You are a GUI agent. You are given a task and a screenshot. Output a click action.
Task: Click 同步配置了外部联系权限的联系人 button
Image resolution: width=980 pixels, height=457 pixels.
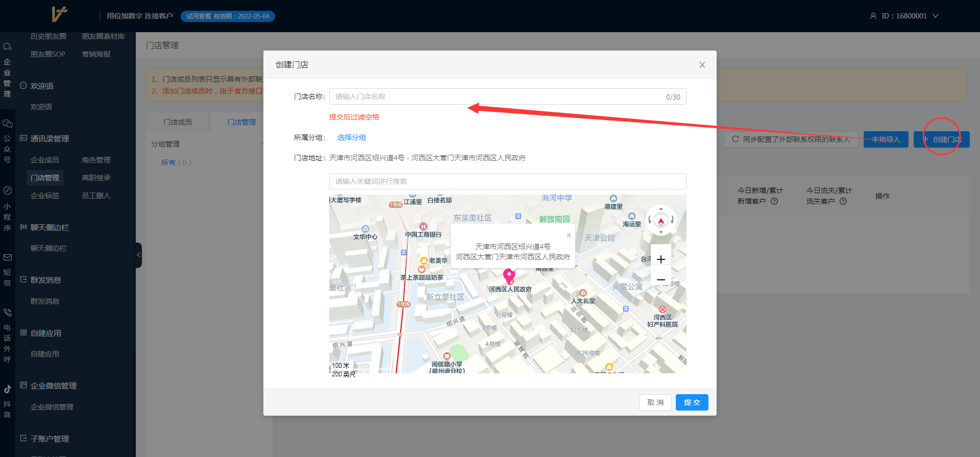click(x=791, y=139)
